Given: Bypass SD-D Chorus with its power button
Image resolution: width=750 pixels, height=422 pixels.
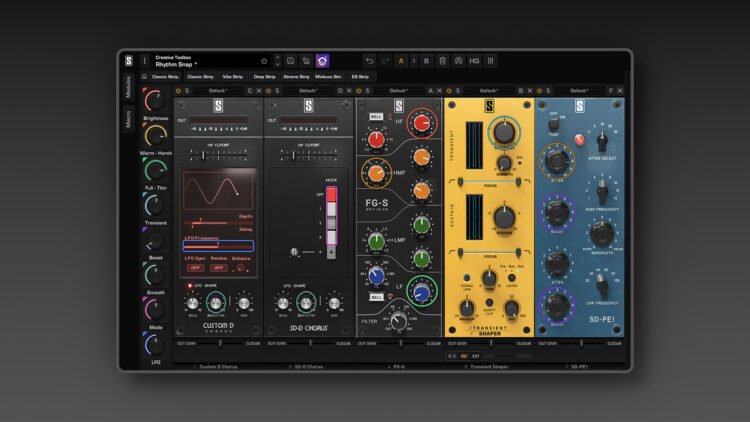Looking at the screenshot, I should pyautogui.click(x=268, y=90).
